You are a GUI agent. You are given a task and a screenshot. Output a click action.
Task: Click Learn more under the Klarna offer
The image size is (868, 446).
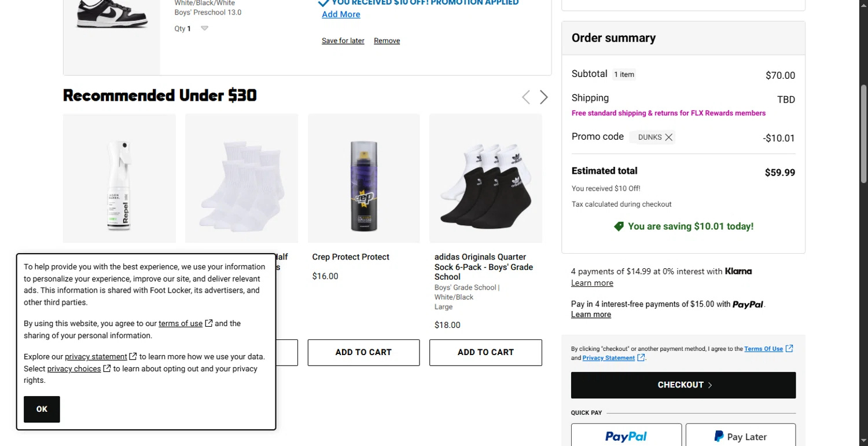(591, 283)
